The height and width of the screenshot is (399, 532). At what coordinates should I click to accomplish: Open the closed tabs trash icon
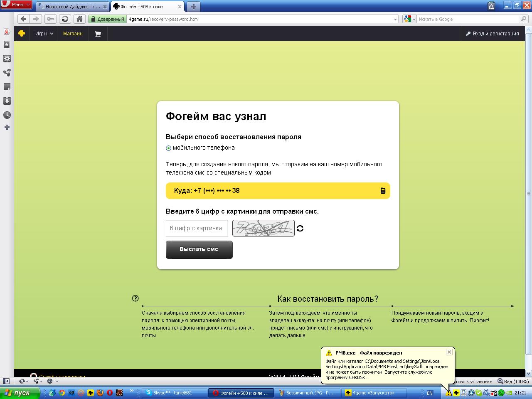tap(492, 6)
